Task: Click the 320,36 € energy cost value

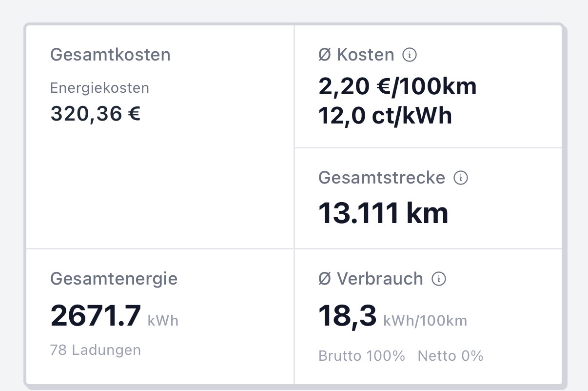Action: point(96,114)
